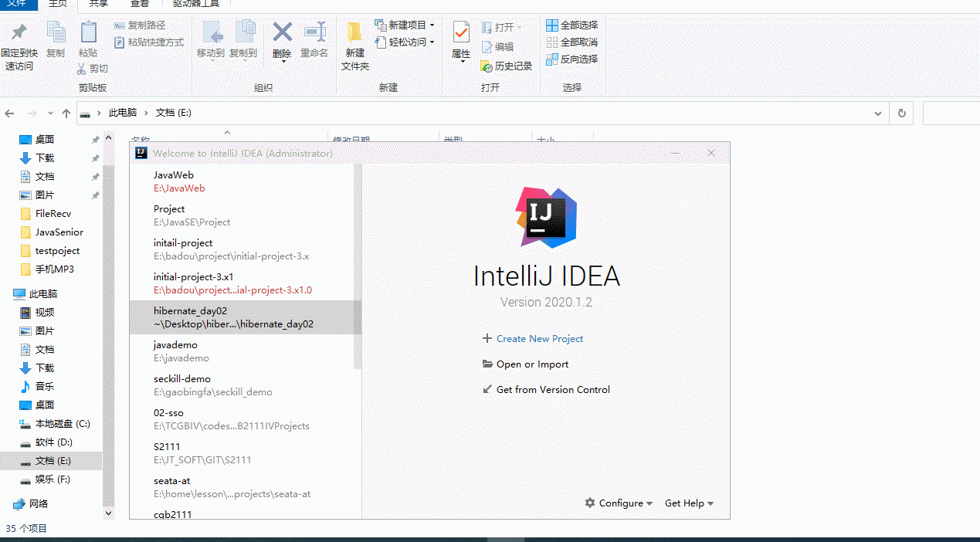The width and height of the screenshot is (980, 542).
Task: Switch to the Home (主页) ribbon tab
Action: tap(57, 4)
